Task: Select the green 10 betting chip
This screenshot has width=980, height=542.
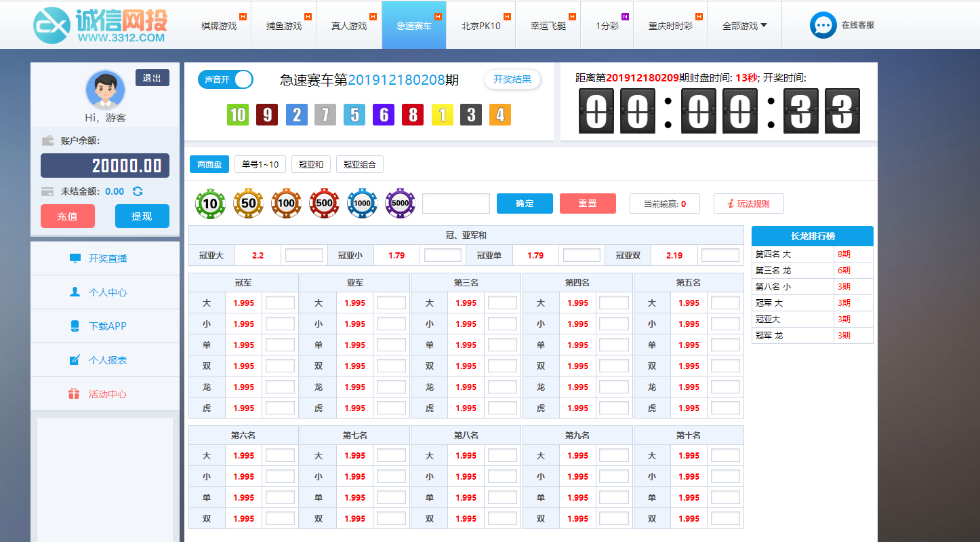Action: (210, 203)
